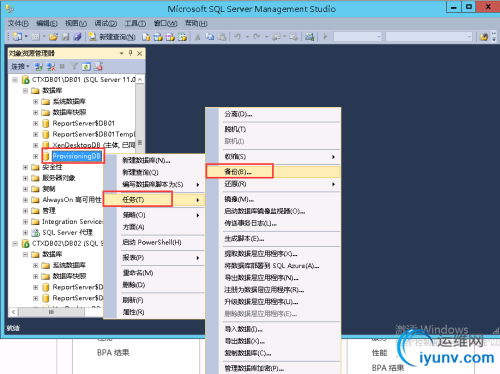
Task: Click the Save All icon in toolbar
Action: pyautogui.click(x=77, y=37)
